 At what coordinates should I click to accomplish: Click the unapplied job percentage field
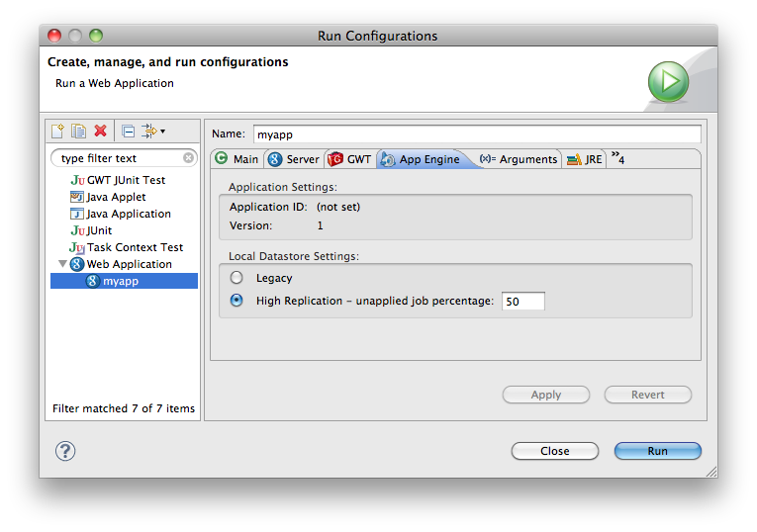pyautogui.click(x=522, y=302)
